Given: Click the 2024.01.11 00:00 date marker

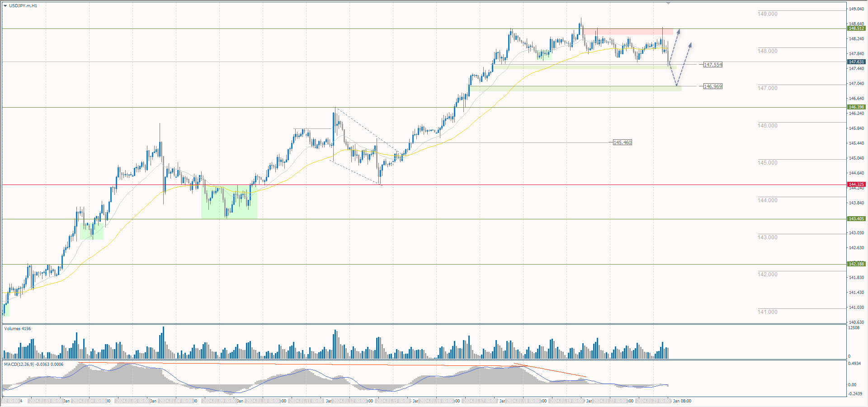Looking at the screenshot, I should tap(306, 401).
